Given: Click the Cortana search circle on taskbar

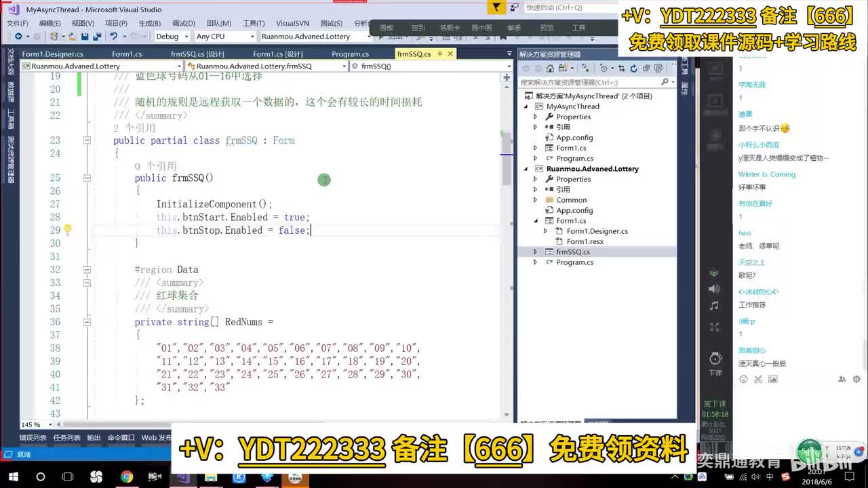Looking at the screenshot, I should point(40,477).
